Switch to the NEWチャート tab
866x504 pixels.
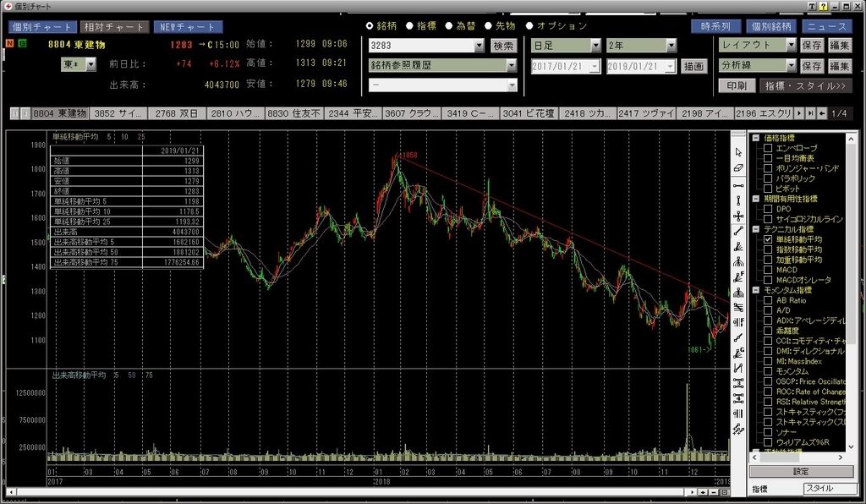[x=188, y=26]
